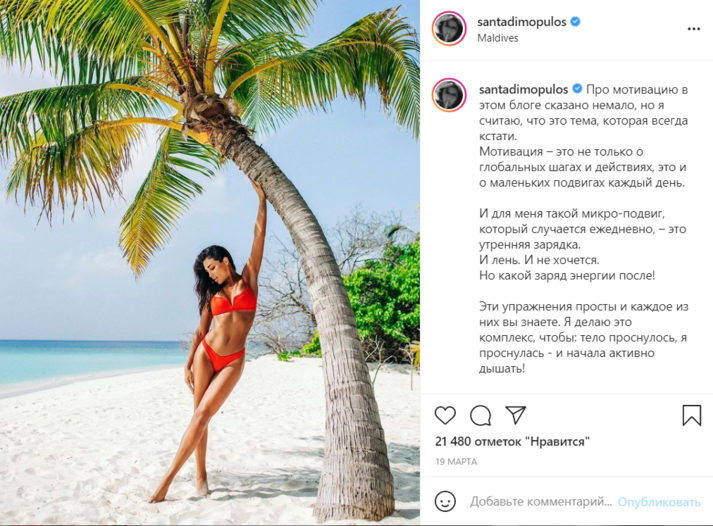The height and width of the screenshot is (526, 713).
Task: Click the palm tree beach photo
Action: [210, 262]
